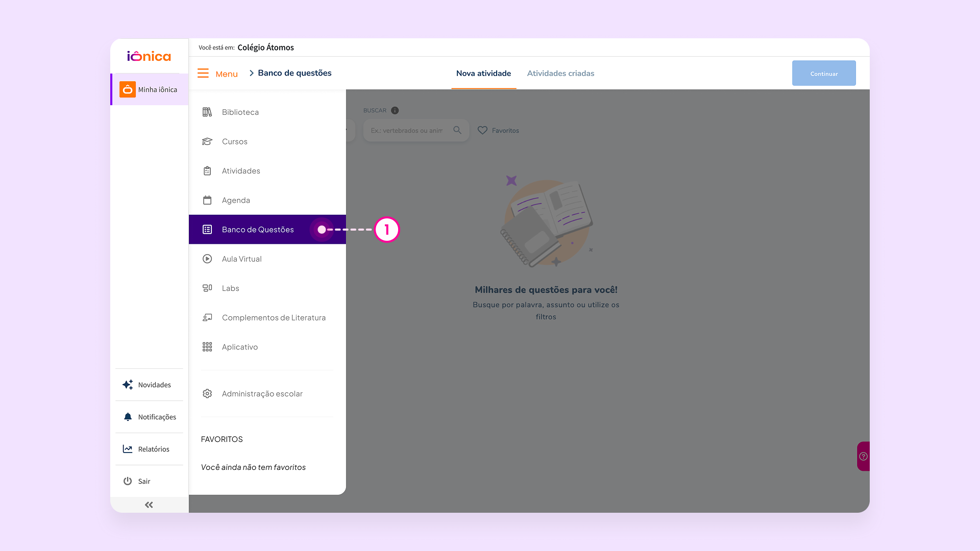980x551 pixels.
Task: Click the Buscar info icon
Action: (x=395, y=110)
